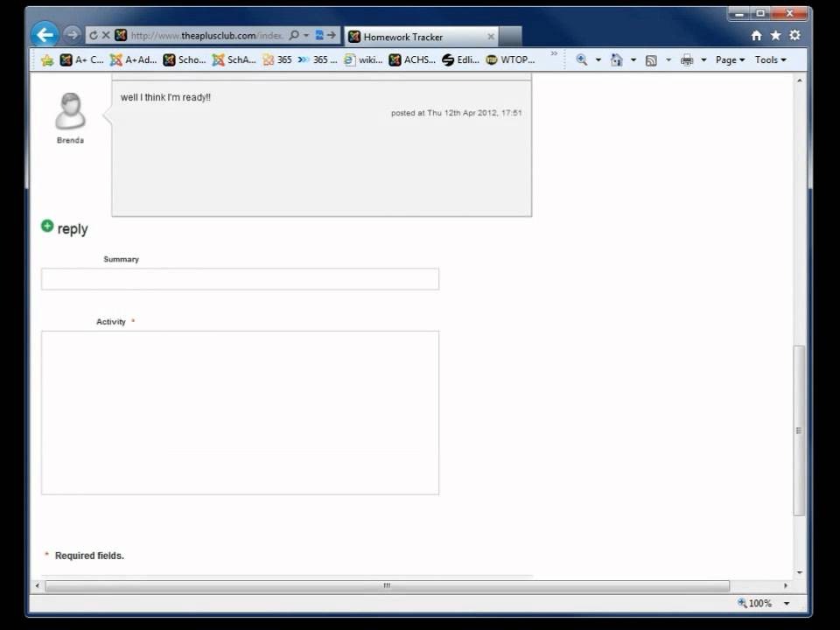Click the green plus reply icon
The height and width of the screenshot is (630, 840).
tap(47, 226)
